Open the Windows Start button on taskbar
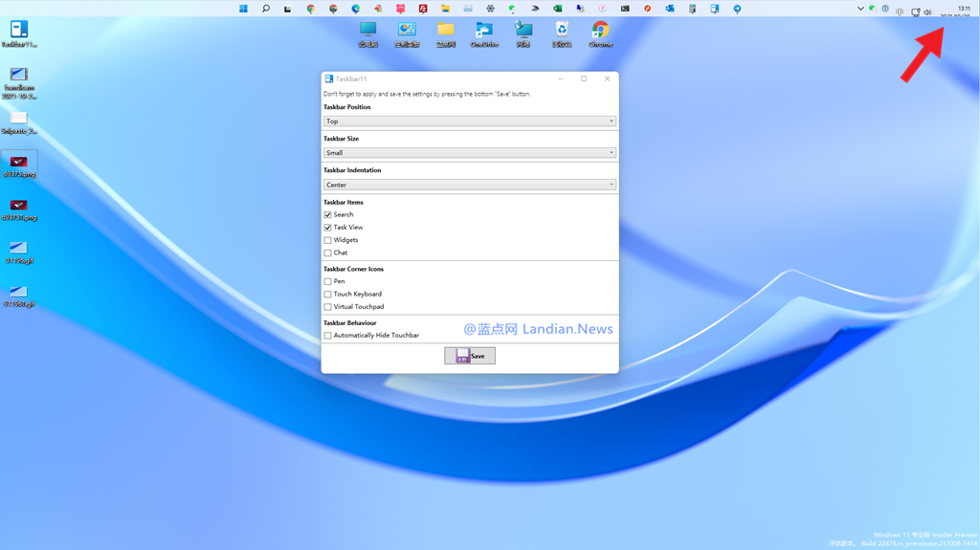The image size is (980, 550). (243, 9)
